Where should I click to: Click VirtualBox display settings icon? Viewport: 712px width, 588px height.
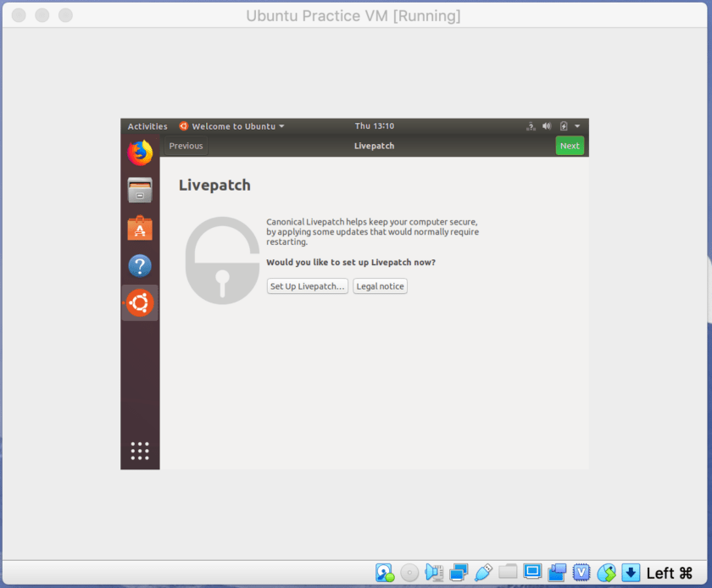pyautogui.click(x=532, y=571)
